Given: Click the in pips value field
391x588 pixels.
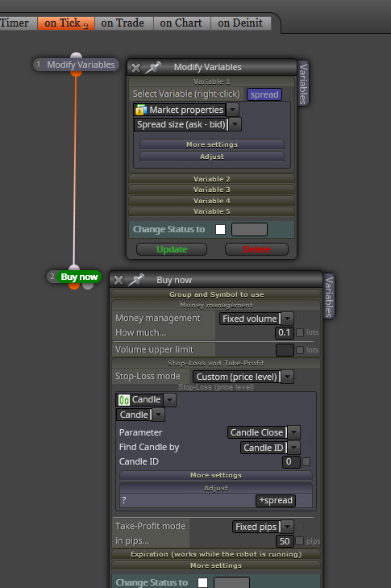Looking at the screenshot, I should 285,541.
